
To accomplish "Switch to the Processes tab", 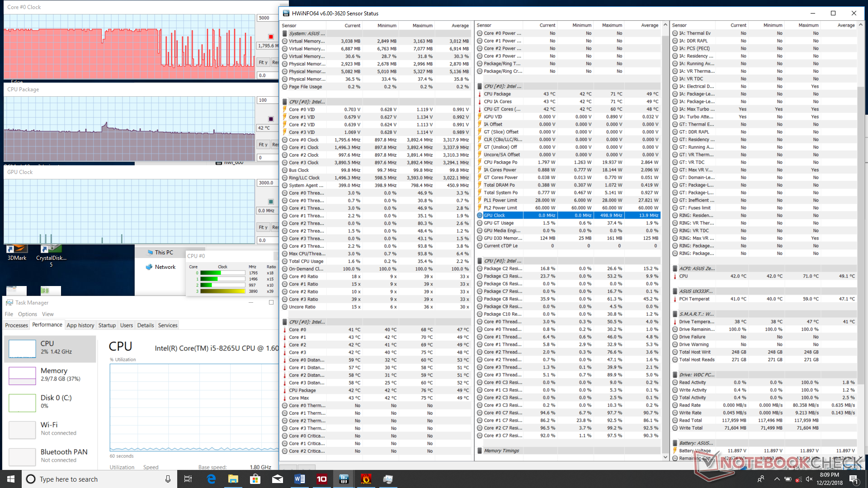I will click(17, 325).
